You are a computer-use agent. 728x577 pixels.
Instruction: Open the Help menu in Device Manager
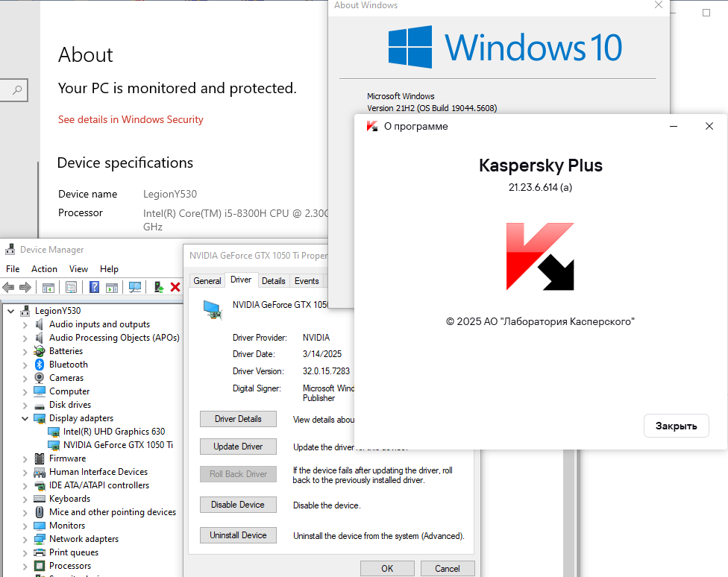pos(109,269)
